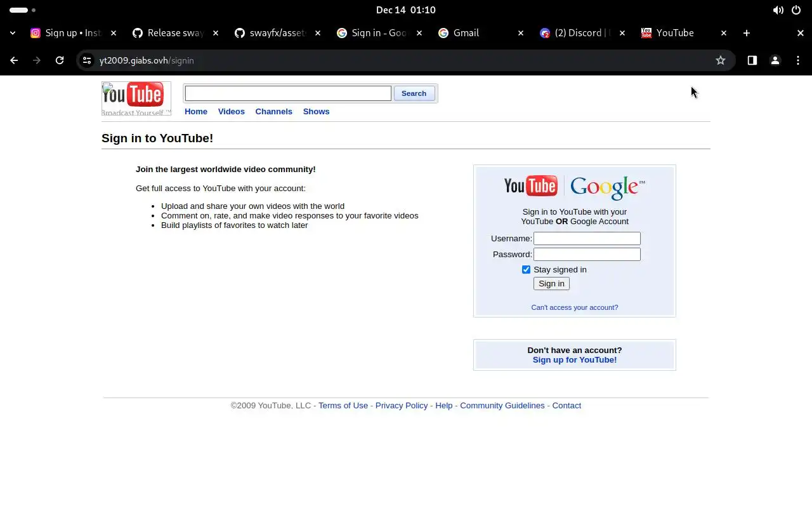Click the address bar URL yt2009.giabs.ovh/signin
Screen dimensions: 812x508
[147, 60]
